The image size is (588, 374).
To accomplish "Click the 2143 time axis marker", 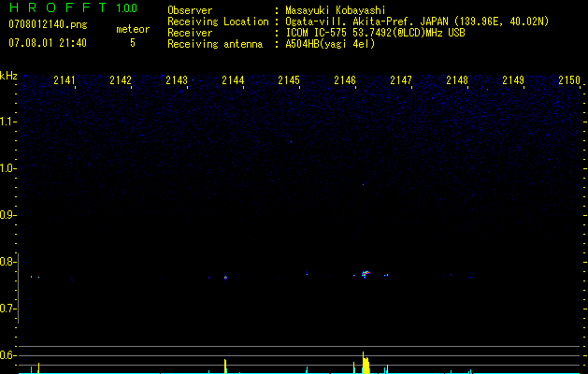I will 177,80.
